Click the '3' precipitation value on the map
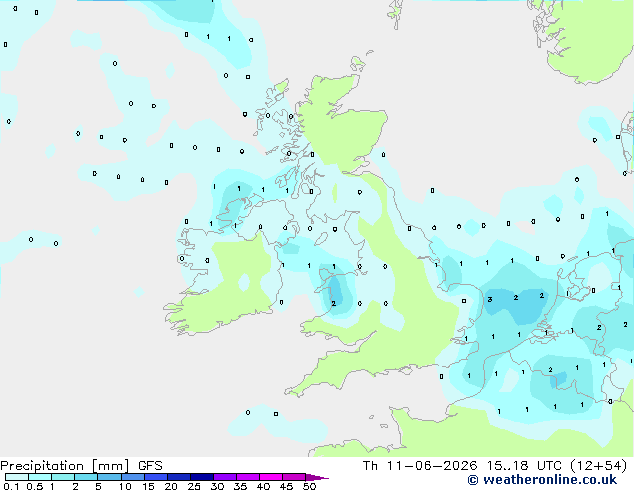Screen dimensions: 634x490 pyautogui.click(x=490, y=300)
